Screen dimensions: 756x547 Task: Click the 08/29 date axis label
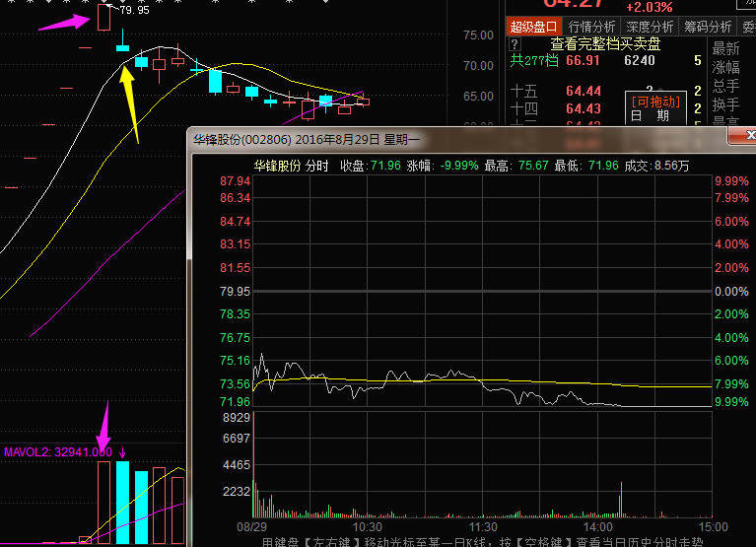pos(251,526)
